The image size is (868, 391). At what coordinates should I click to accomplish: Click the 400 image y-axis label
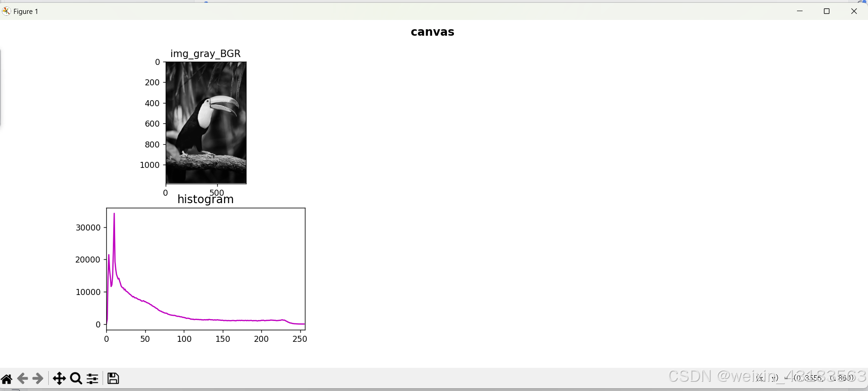click(x=152, y=103)
